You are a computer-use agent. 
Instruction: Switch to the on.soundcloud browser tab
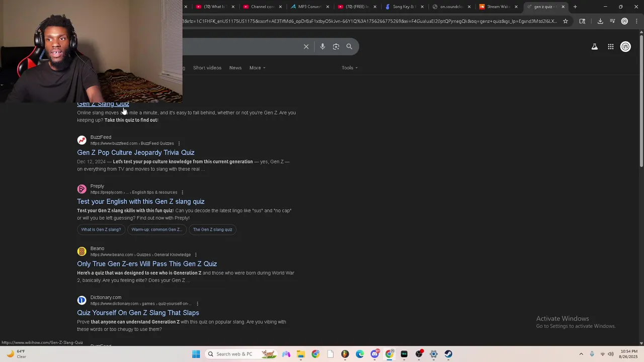(451, 7)
